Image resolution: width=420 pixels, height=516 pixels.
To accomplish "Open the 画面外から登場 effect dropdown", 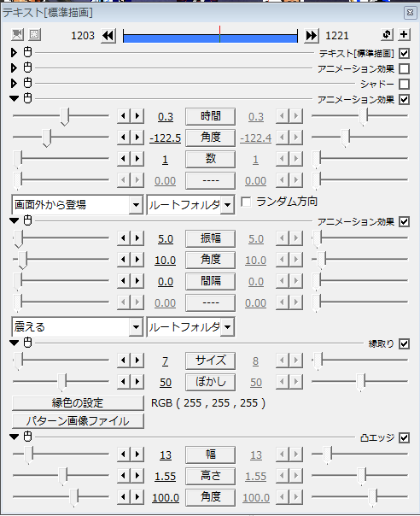I will click(136, 205).
